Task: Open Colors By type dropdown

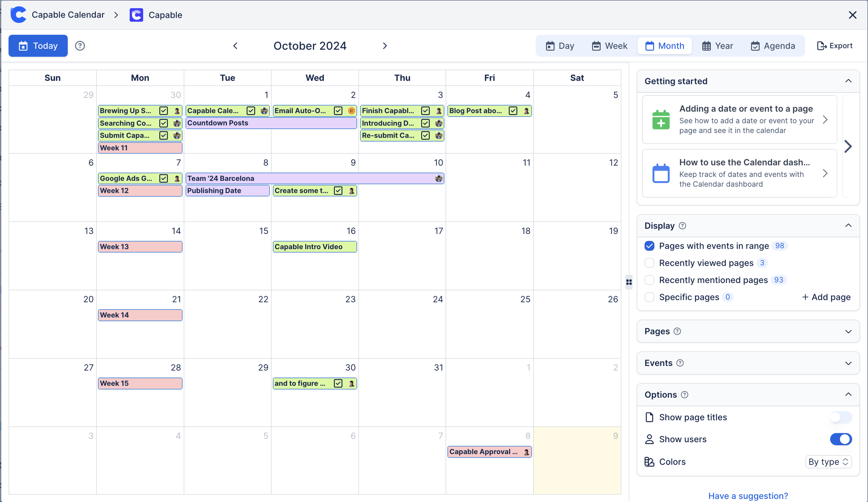Action: point(828,462)
